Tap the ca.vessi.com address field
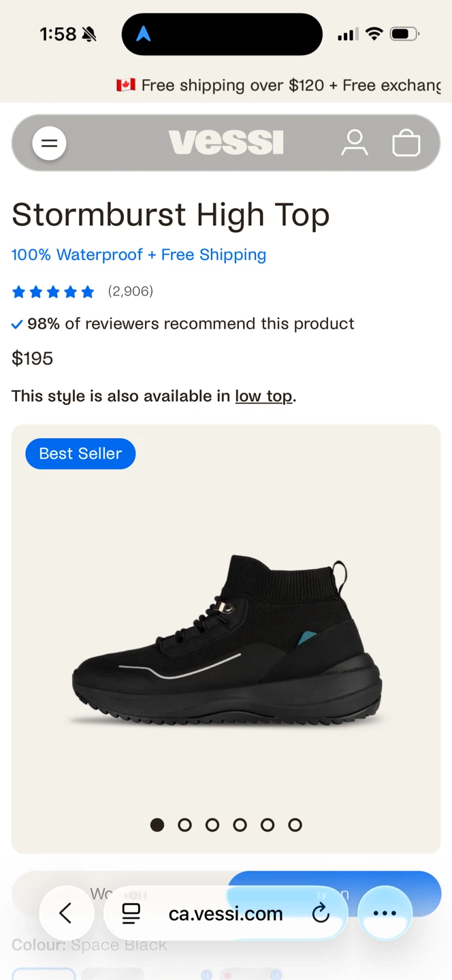 pyautogui.click(x=226, y=913)
